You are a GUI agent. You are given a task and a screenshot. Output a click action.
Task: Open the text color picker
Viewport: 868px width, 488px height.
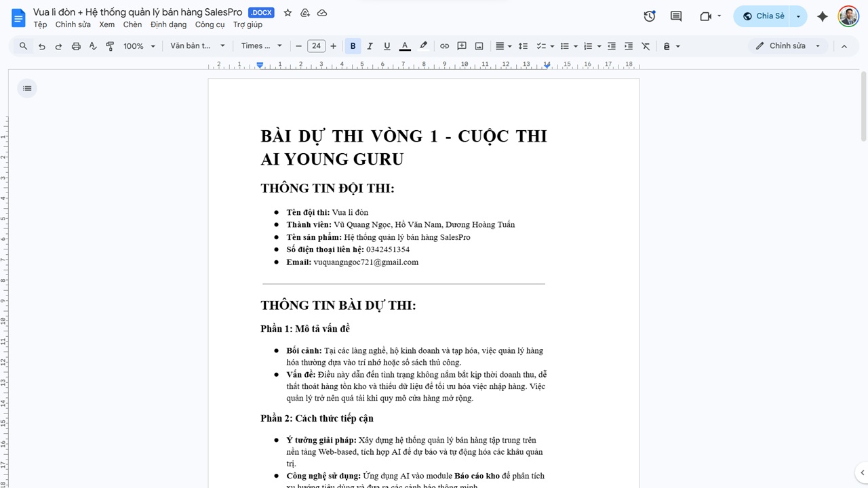(405, 46)
